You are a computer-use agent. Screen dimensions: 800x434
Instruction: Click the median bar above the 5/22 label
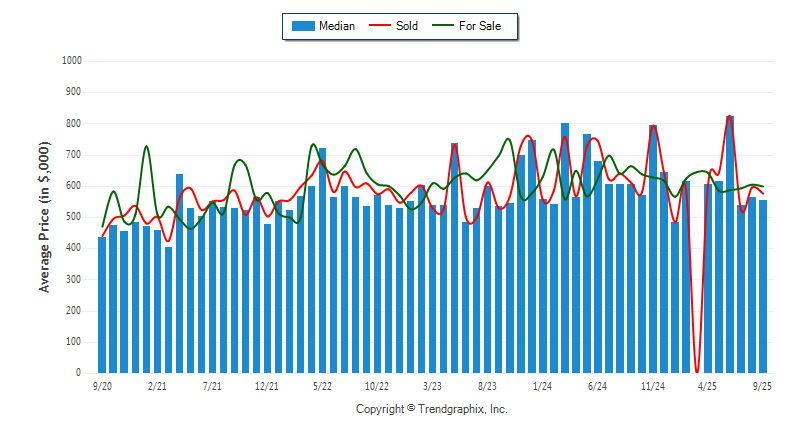point(322,260)
